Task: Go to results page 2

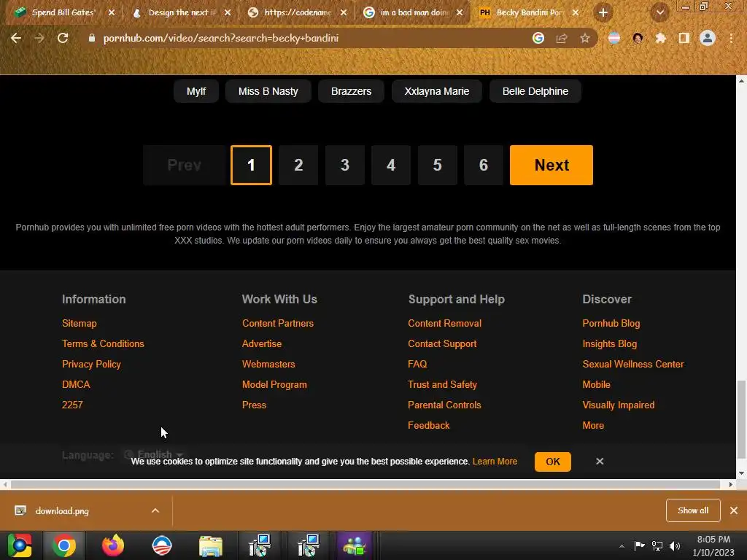Action: point(298,166)
